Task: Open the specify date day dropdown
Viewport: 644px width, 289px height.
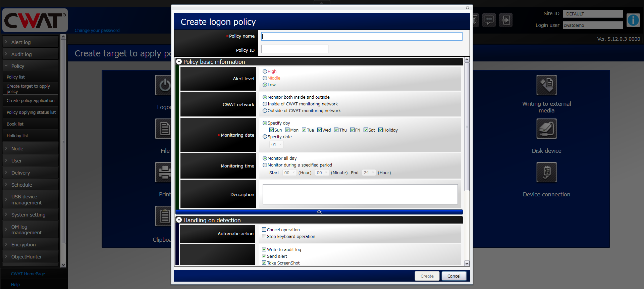Action: 277,145
